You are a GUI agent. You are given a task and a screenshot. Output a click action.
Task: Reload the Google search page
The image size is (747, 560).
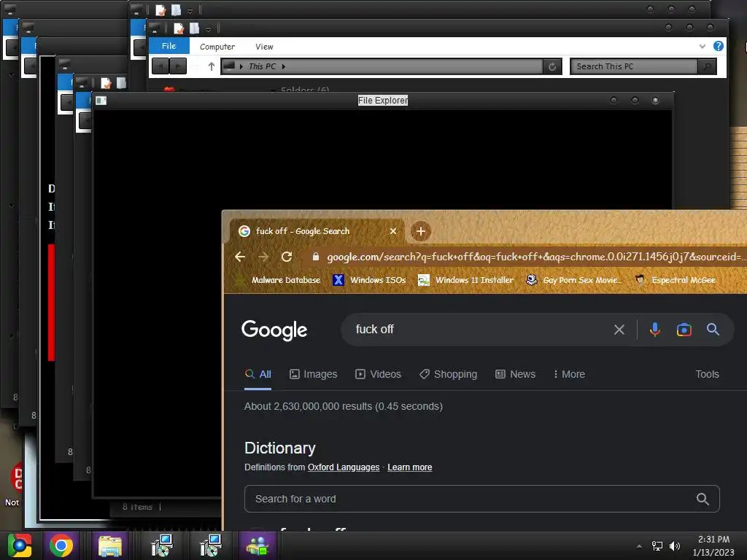286,257
